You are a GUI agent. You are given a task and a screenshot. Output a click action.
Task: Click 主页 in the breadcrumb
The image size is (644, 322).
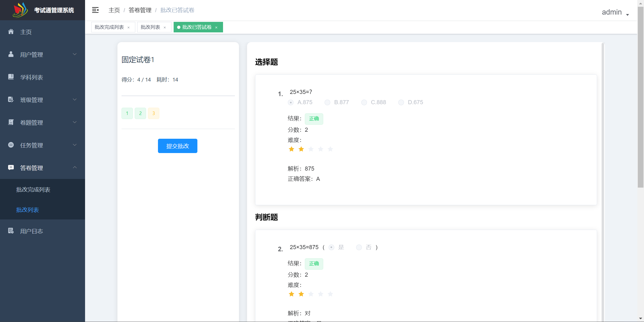pyautogui.click(x=114, y=10)
